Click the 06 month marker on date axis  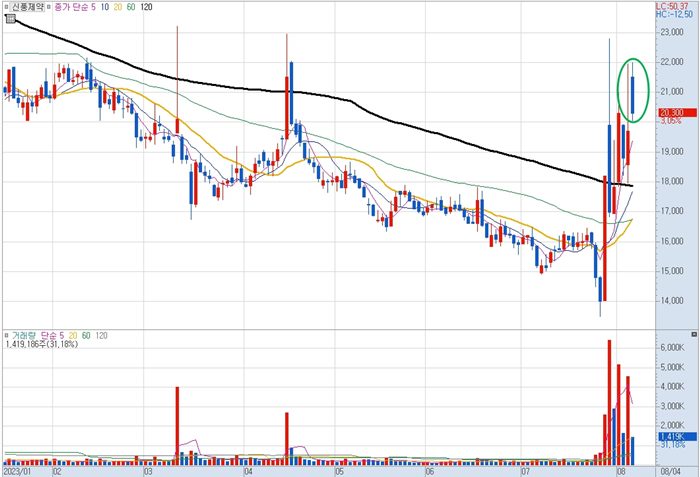point(430,472)
